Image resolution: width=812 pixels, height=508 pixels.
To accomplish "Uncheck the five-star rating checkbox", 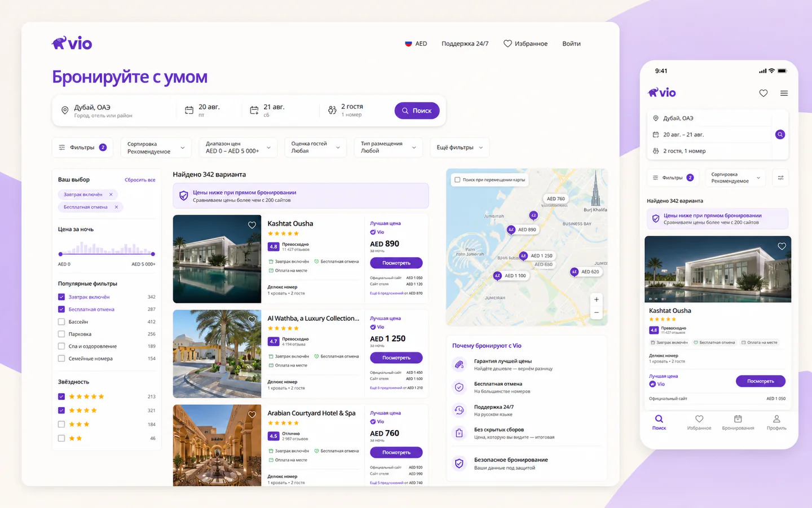I will tap(61, 396).
